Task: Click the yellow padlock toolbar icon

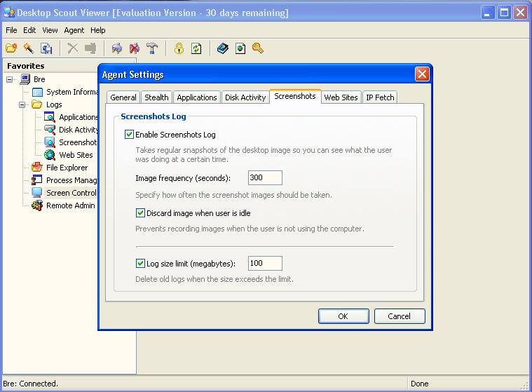Action: [179, 48]
